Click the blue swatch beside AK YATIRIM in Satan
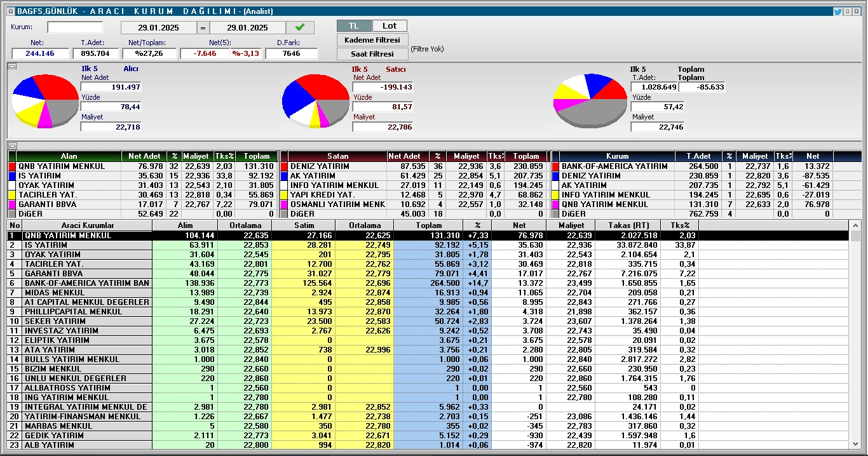The image size is (868, 456). [284, 176]
